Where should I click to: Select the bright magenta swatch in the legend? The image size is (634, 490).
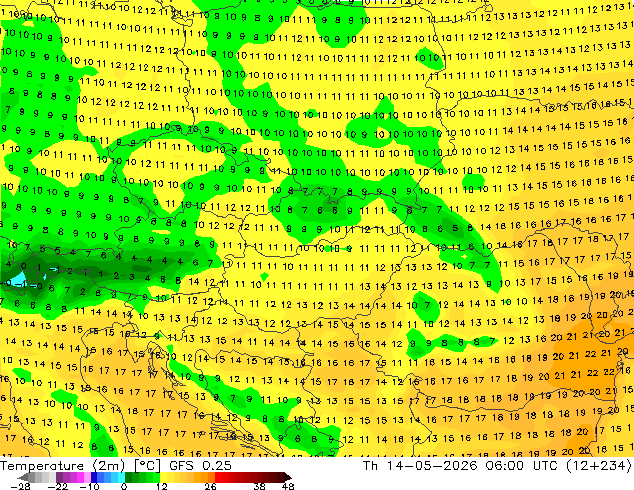tap(80, 477)
